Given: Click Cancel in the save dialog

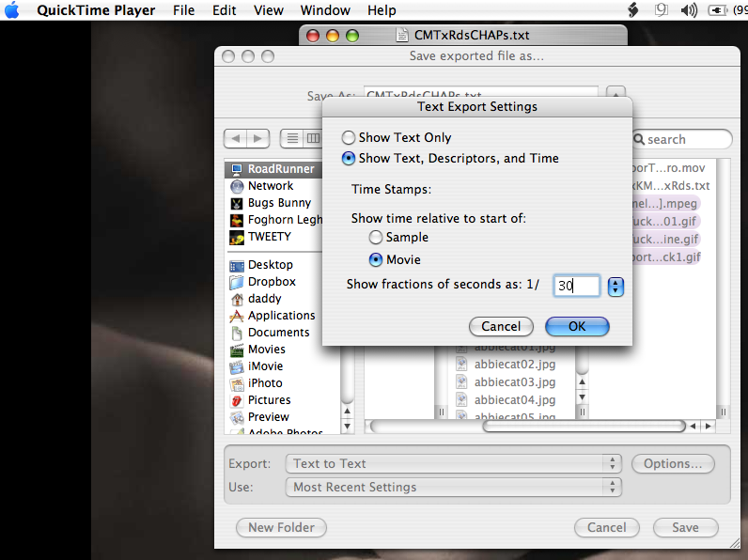Looking at the screenshot, I should point(606,527).
